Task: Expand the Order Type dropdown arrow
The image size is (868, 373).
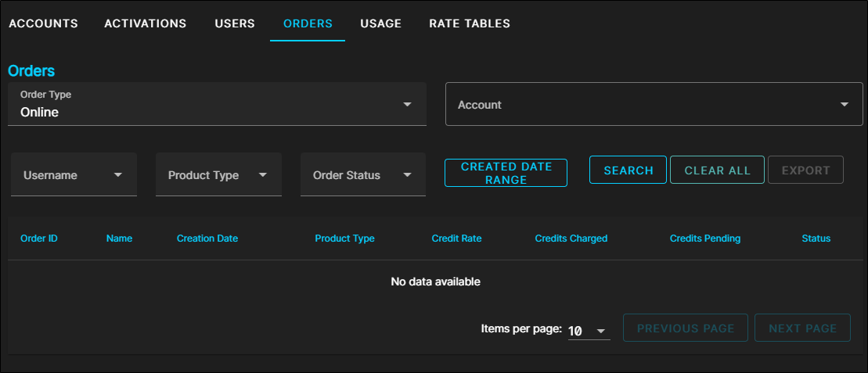Action: coord(407,104)
